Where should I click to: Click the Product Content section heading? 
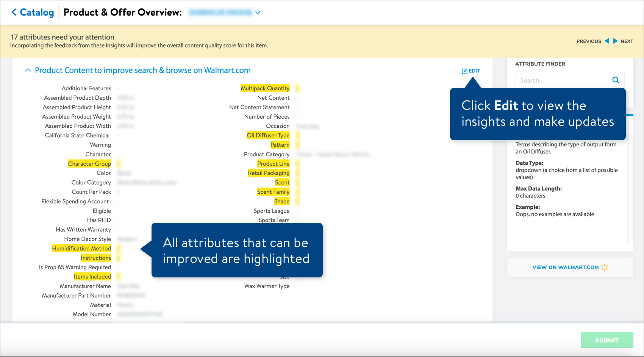coord(143,70)
